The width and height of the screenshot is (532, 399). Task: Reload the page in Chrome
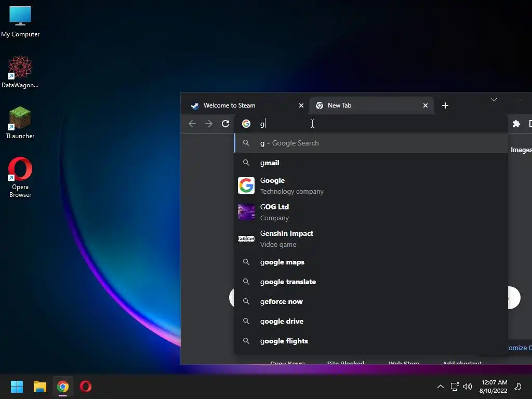click(x=225, y=124)
